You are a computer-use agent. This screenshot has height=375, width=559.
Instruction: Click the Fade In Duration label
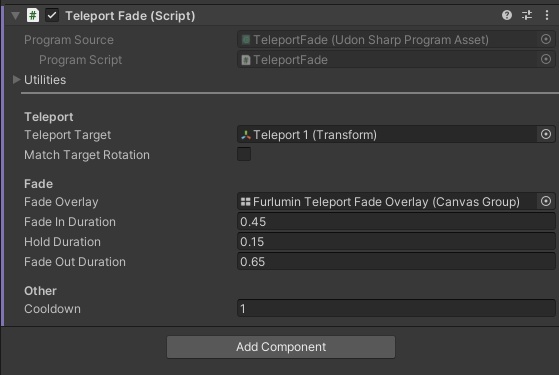tap(70, 222)
